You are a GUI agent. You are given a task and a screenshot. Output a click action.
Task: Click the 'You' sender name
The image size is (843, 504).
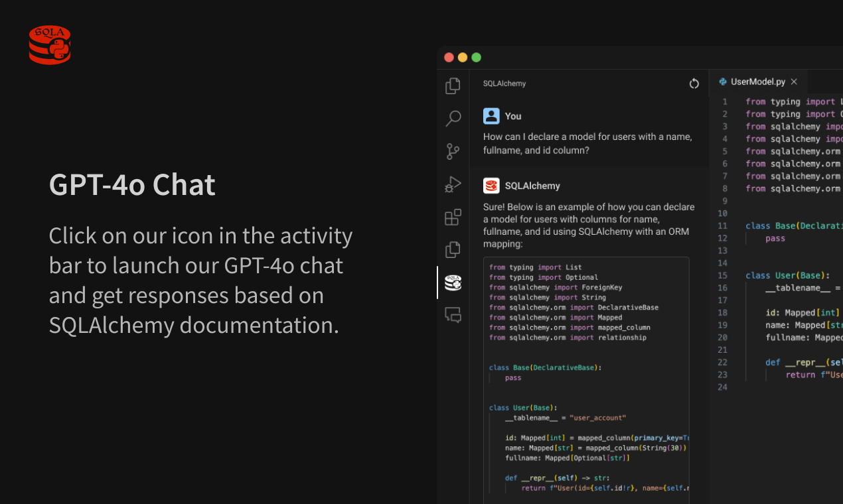tap(513, 116)
